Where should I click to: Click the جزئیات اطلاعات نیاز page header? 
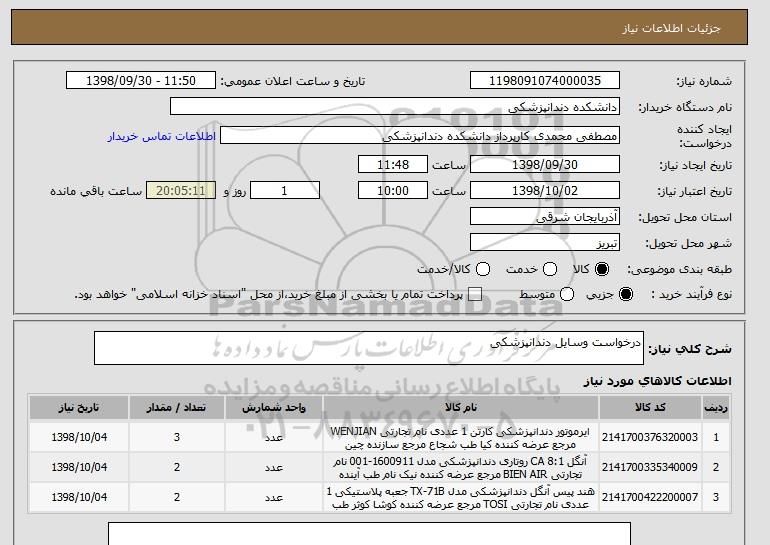point(671,28)
